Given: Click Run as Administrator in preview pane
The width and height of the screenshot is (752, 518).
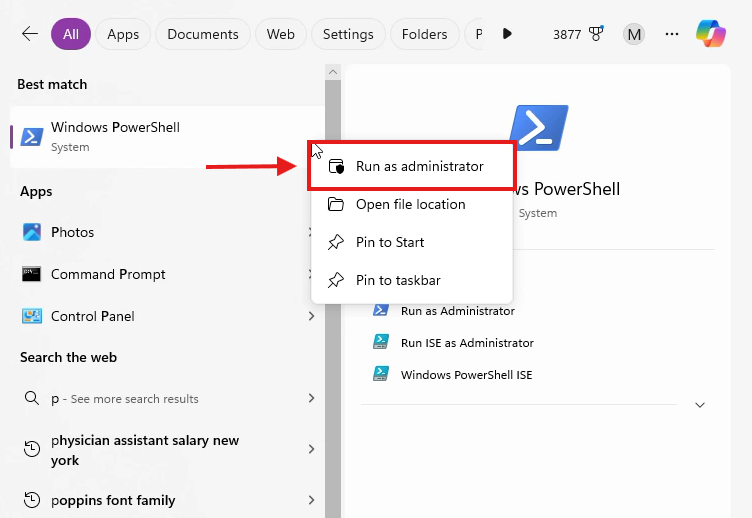Looking at the screenshot, I should [458, 311].
